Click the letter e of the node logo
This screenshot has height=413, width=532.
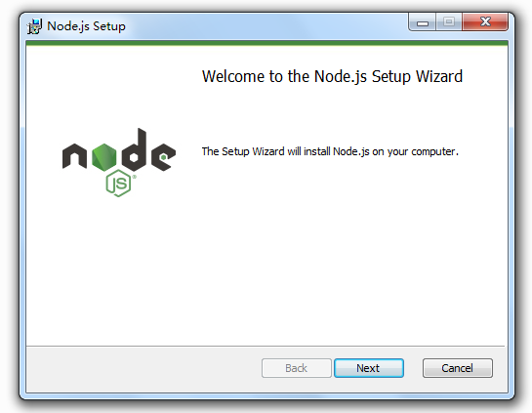[x=164, y=157]
